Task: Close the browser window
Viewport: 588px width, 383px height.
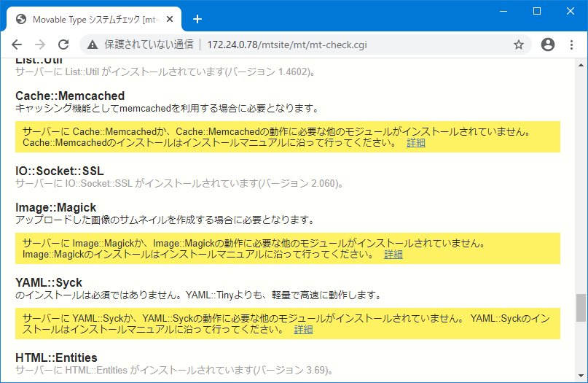Action: pos(571,11)
